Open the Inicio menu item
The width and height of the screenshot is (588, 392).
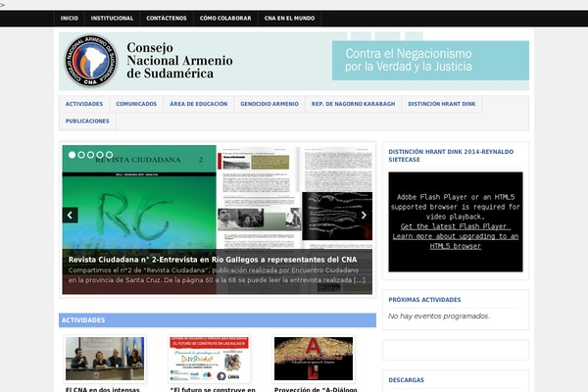(70, 19)
